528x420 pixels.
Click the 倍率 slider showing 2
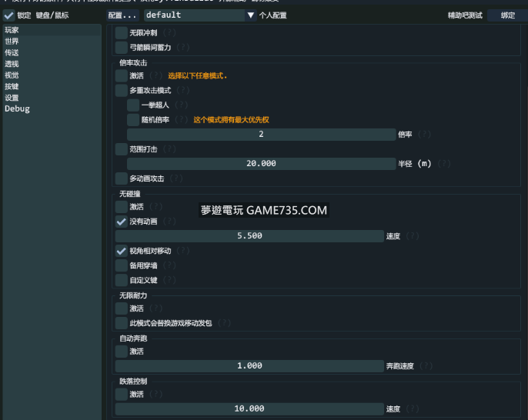(261, 135)
